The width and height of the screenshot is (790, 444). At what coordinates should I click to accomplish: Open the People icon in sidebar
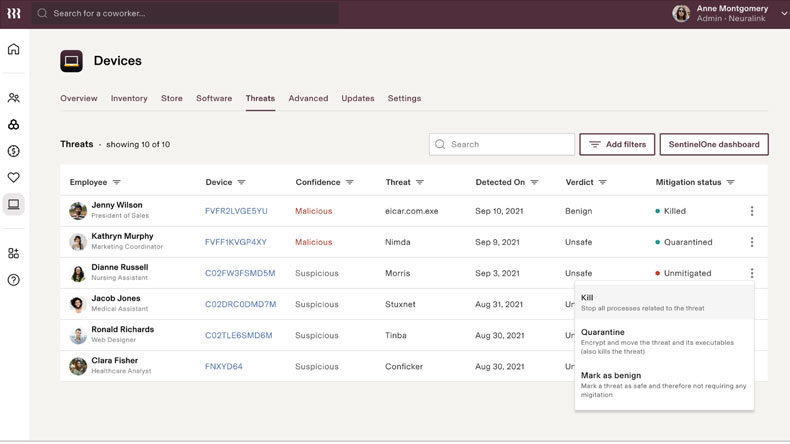(x=14, y=98)
